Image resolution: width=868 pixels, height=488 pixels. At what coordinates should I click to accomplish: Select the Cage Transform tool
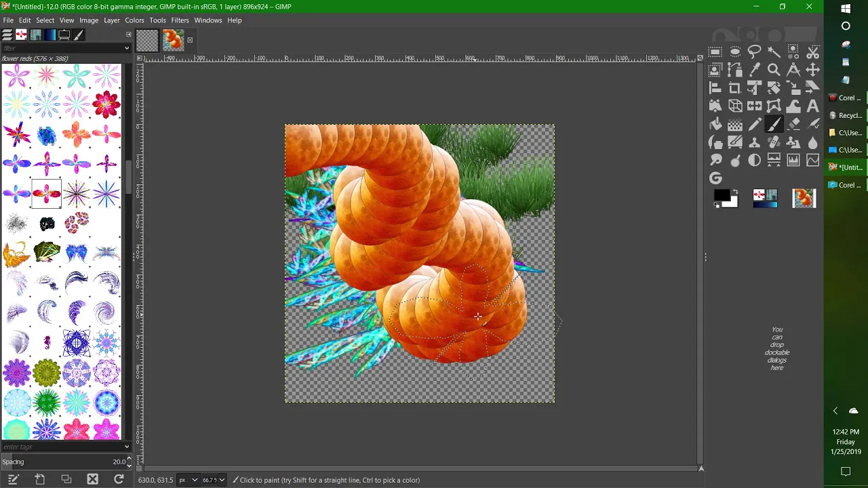(774, 106)
